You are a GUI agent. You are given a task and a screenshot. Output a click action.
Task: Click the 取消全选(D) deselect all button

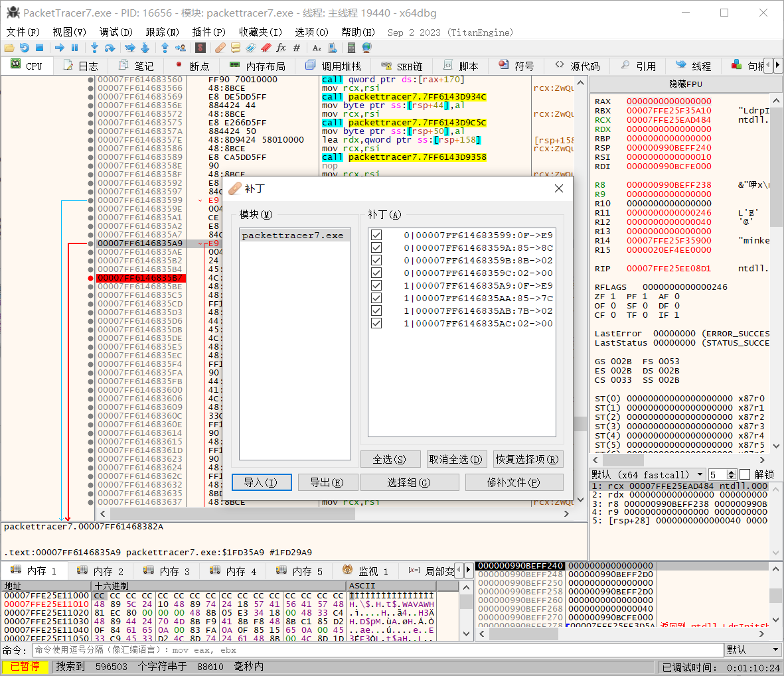[x=455, y=459]
